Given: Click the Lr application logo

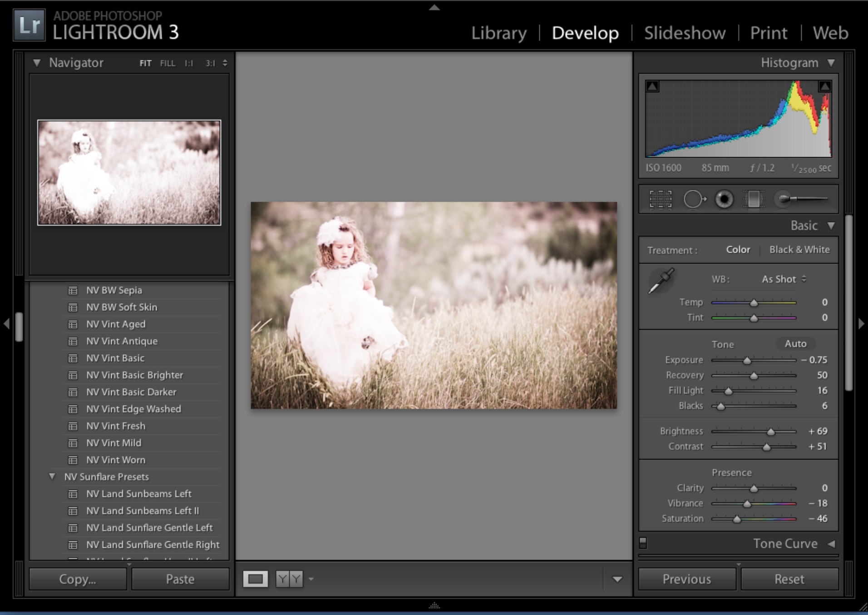Looking at the screenshot, I should click(x=30, y=25).
